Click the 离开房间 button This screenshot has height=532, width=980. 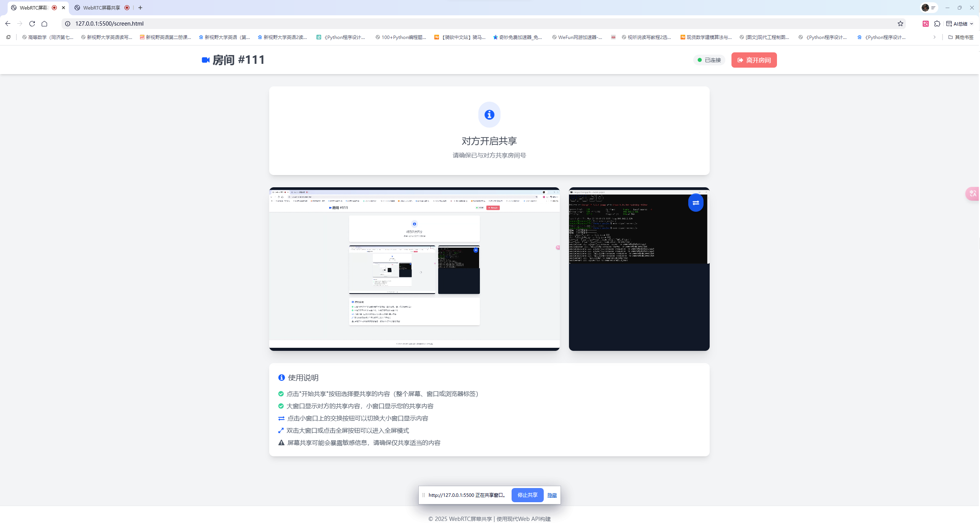click(x=754, y=60)
